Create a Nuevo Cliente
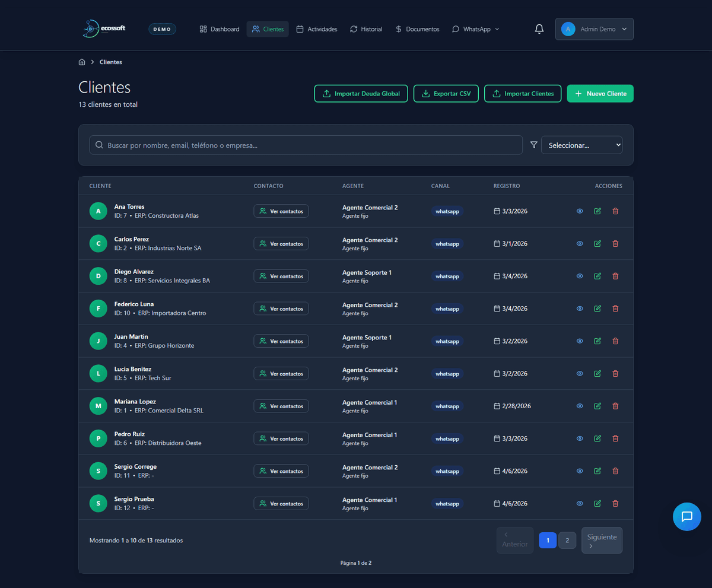Image resolution: width=712 pixels, height=588 pixels. click(600, 94)
